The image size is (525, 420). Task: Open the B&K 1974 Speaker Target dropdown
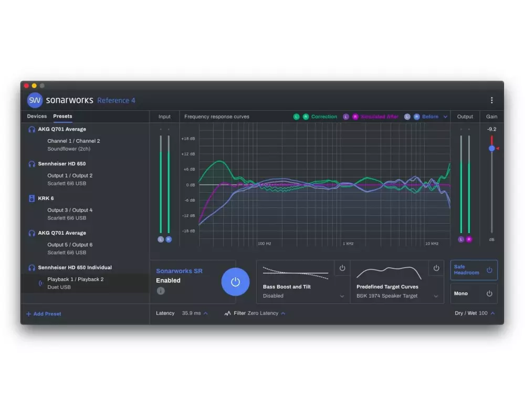point(436,296)
